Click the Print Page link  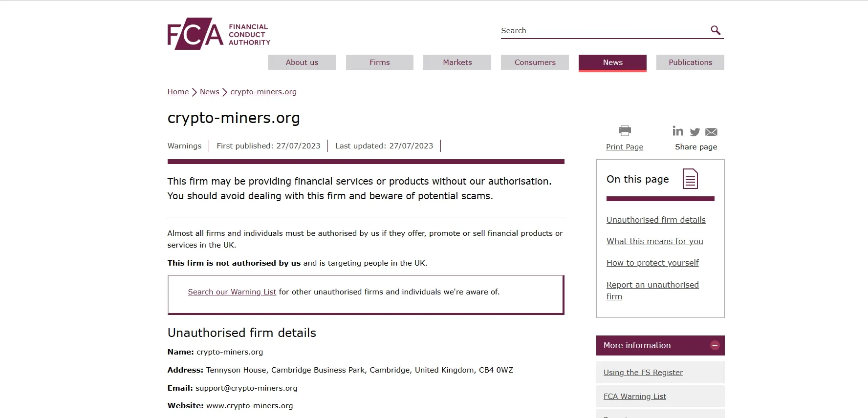point(625,147)
